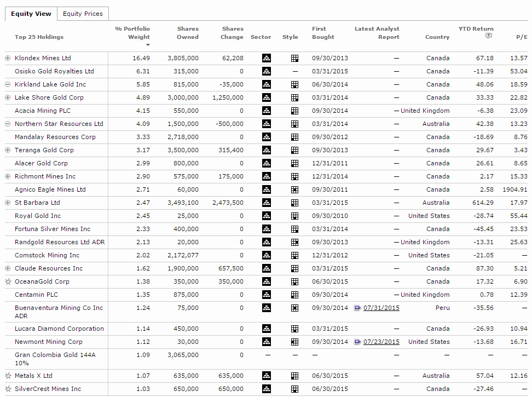This screenshot has height=397, width=532.
Task: Click sector icon for Alacer Gold Corp
Action: [x=267, y=163]
